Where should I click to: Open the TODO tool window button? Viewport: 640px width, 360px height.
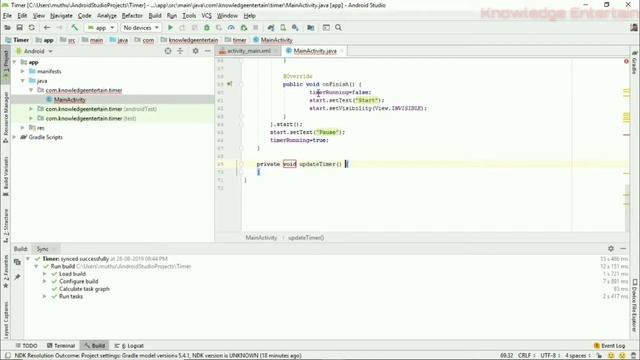[26, 346]
